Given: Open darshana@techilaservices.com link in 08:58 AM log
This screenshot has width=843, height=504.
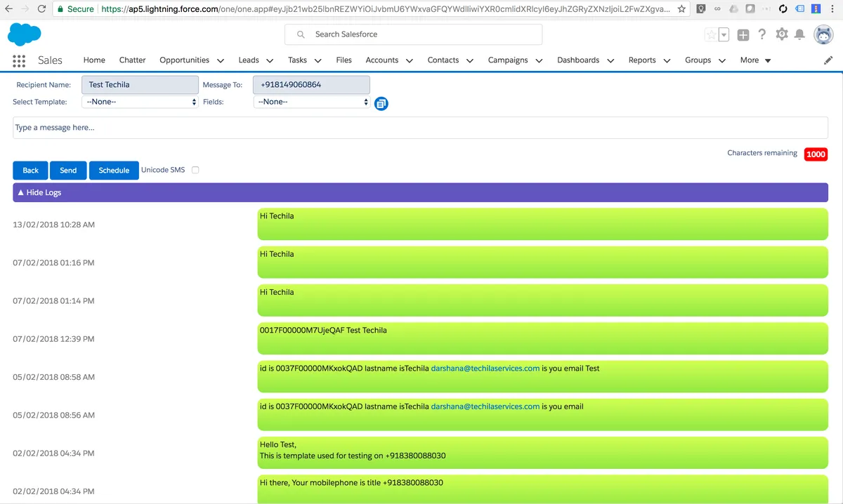Looking at the screenshot, I should [x=485, y=369].
